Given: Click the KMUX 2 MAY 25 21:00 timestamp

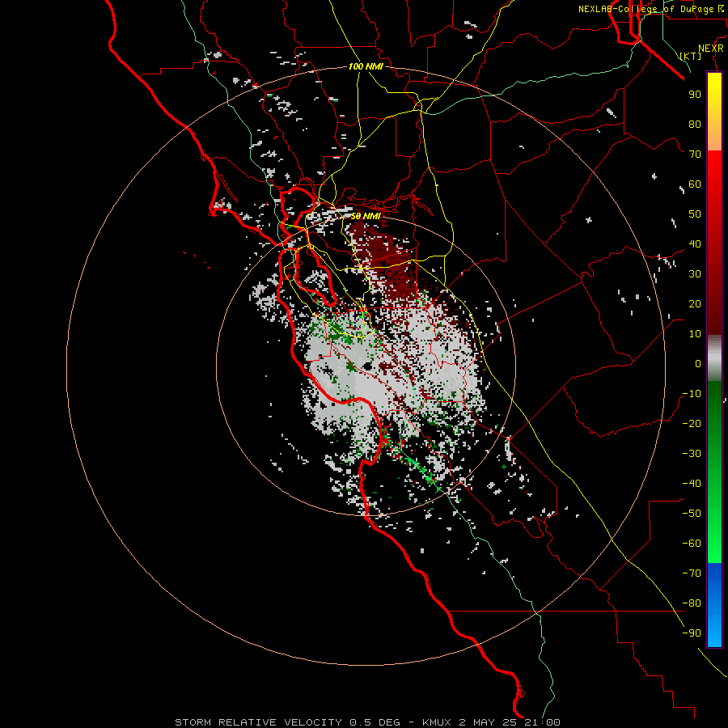Looking at the screenshot, I should click(491, 722).
